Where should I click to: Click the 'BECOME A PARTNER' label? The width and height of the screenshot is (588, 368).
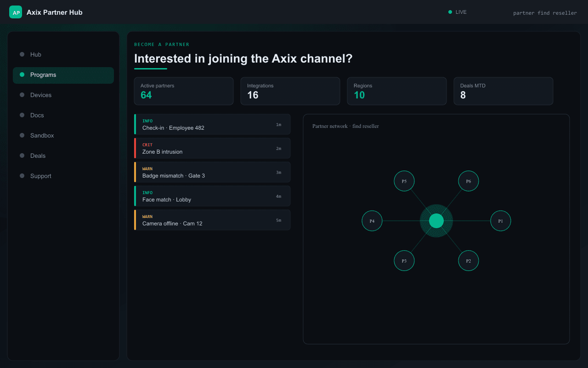(x=162, y=45)
